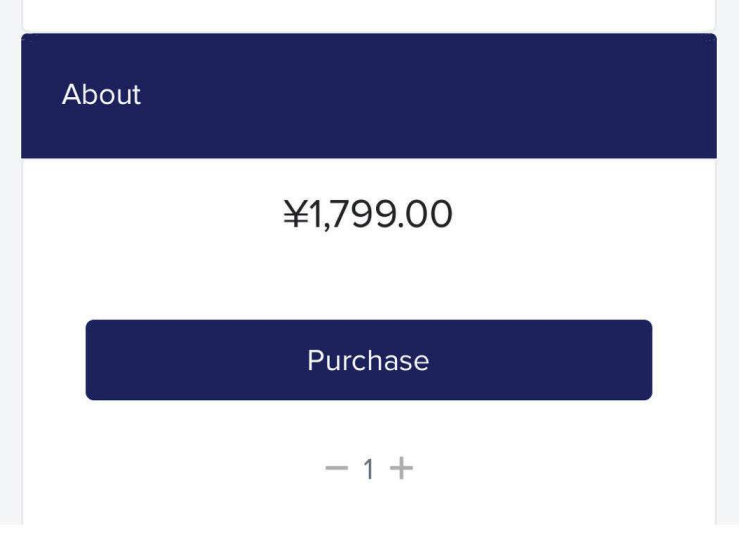
Task: Collapse the About panel heading
Action: click(x=368, y=96)
